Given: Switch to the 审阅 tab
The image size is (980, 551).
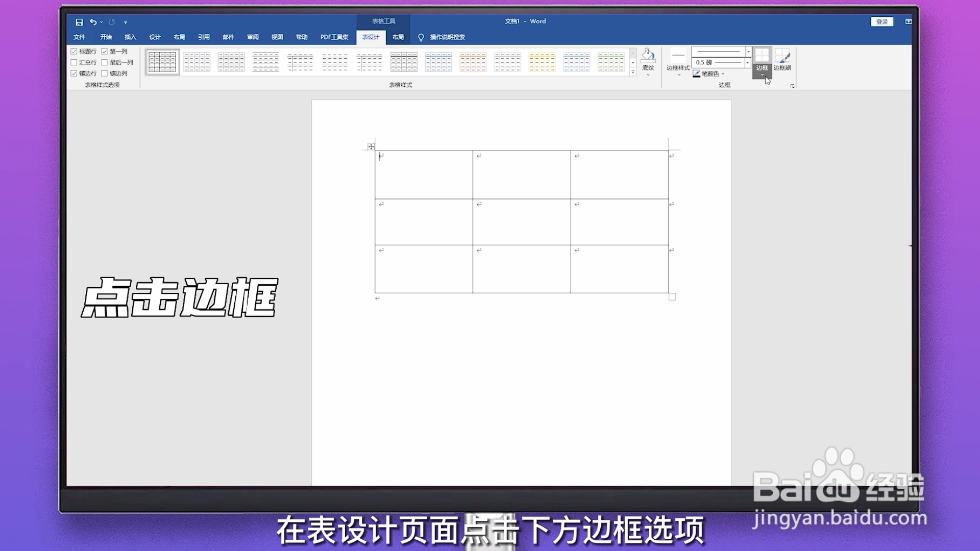Looking at the screenshot, I should tap(253, 37).
